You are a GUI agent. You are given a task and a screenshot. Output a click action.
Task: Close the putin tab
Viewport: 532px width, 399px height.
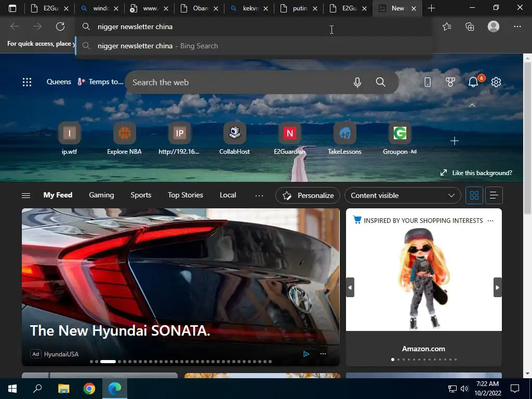[x=315, y=8]
